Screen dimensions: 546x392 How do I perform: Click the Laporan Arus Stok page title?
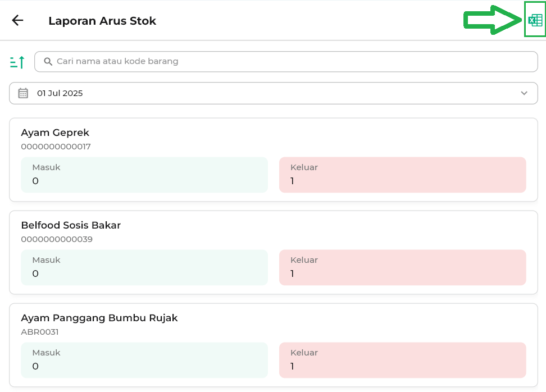(x=102, y=21)
